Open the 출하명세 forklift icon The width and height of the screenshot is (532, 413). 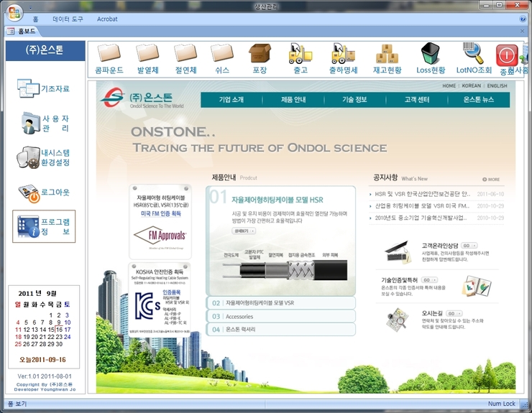click(343, 54)
